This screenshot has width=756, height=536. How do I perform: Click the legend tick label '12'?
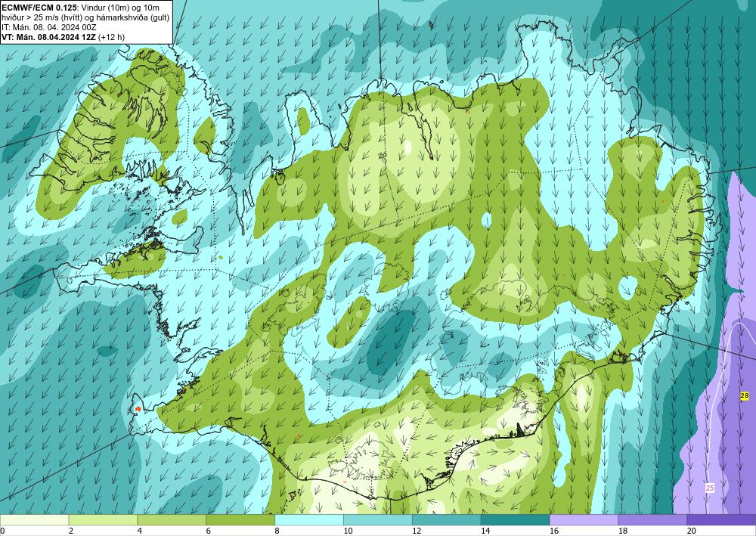417,531
